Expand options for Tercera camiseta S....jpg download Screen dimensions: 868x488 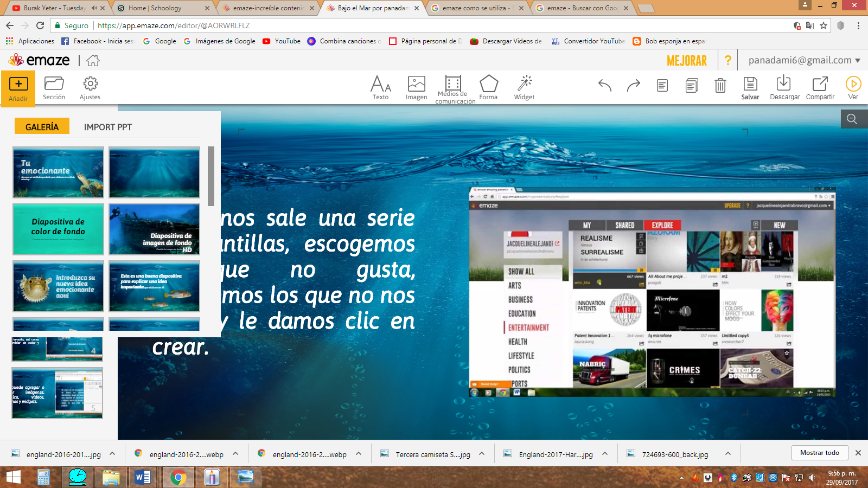click(x=482, y=454)
